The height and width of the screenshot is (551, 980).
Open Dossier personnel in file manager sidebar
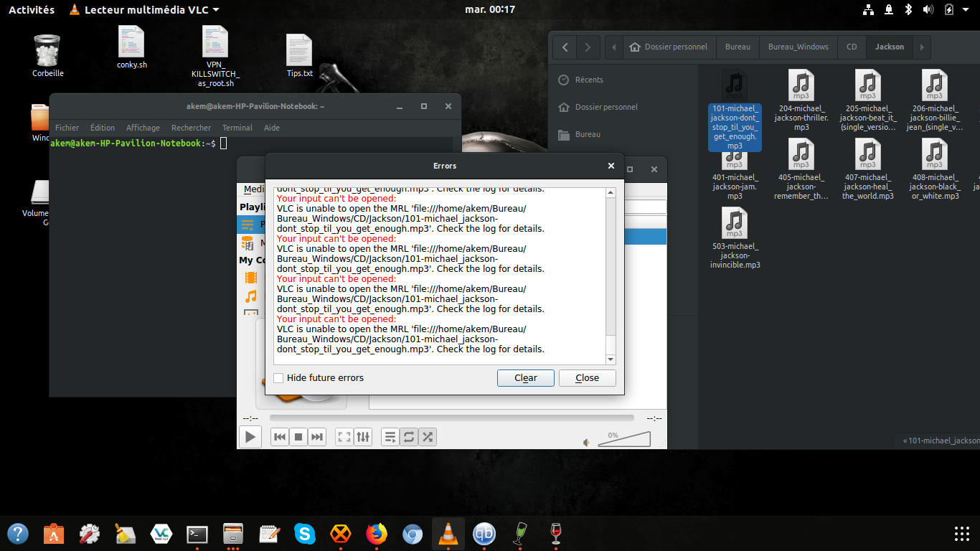pyautogui.click(x=623, y=107)
